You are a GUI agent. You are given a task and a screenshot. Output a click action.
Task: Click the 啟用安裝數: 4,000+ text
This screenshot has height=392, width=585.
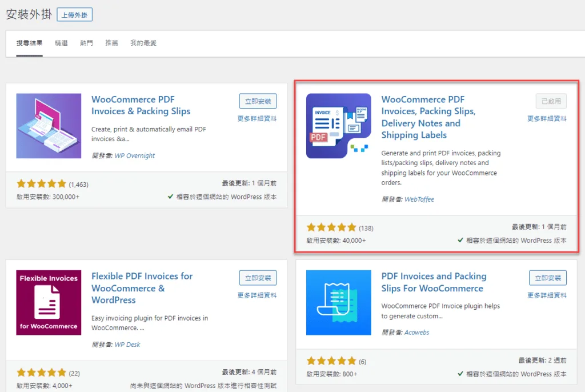pos(45,386)
